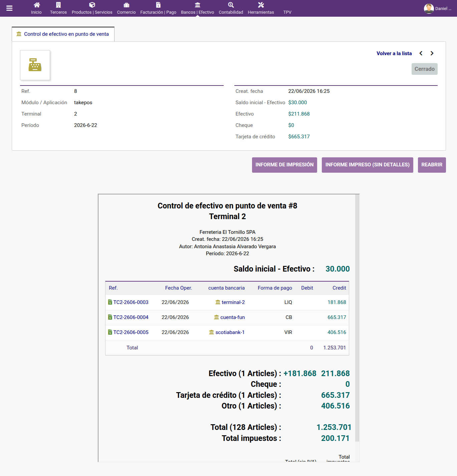
Task: Click the Fecha Oper. column header
Action: click(179, 288)
